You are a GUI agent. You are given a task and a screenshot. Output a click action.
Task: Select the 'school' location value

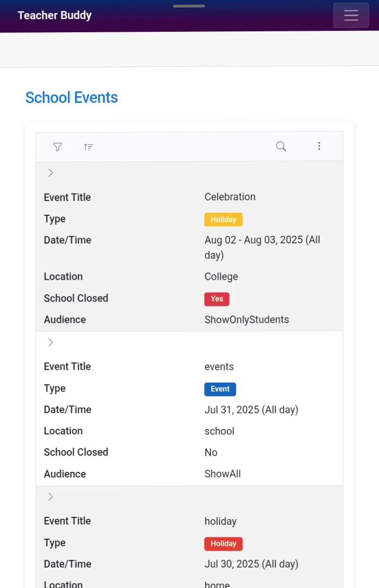coord(219,431)
